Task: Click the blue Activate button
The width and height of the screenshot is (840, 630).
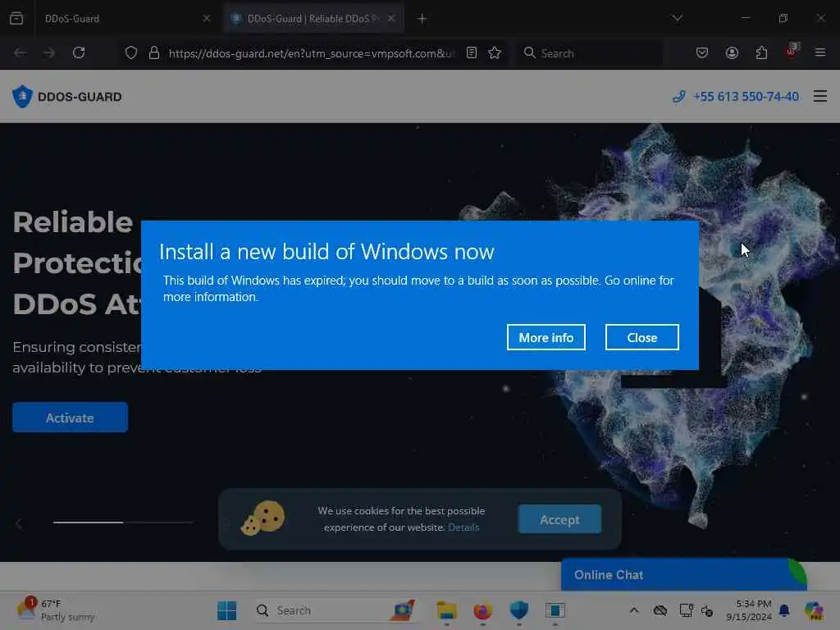Action: pos(71,418)
